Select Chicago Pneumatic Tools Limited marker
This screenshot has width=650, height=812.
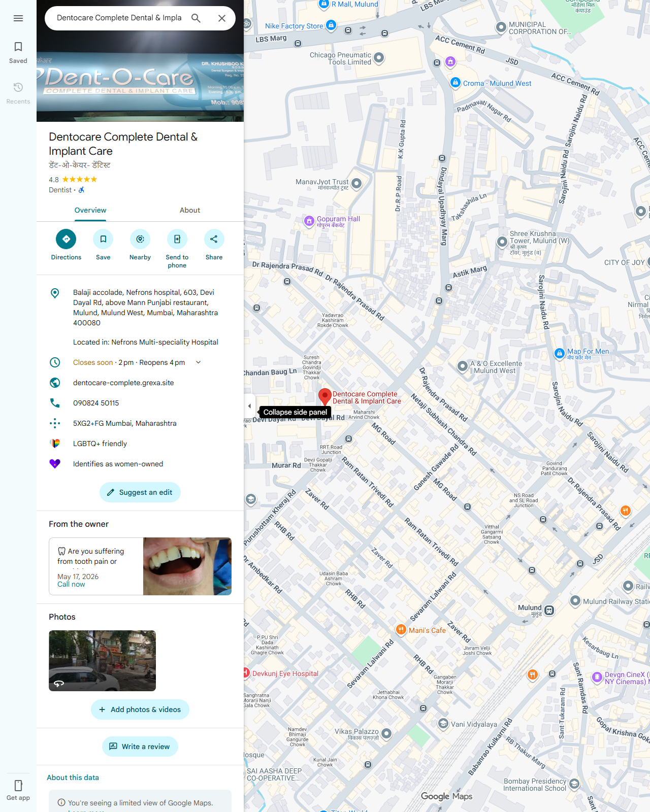coord(379,58)
